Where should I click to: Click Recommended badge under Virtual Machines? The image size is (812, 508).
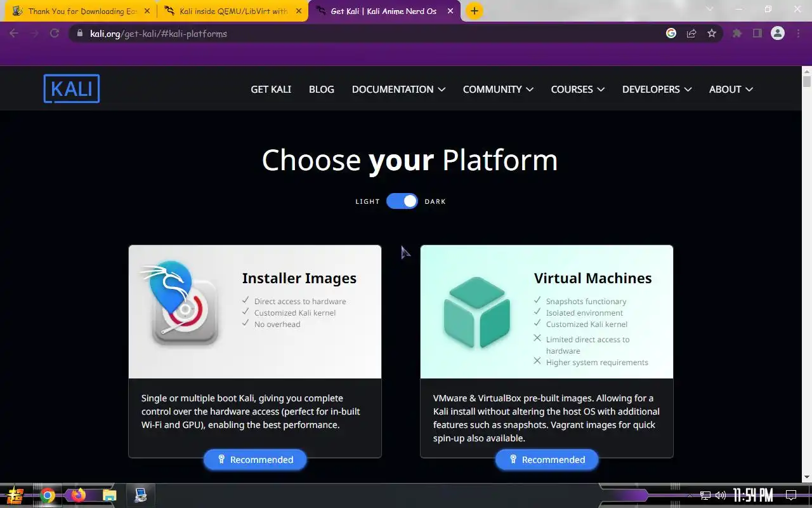(547, 460)
